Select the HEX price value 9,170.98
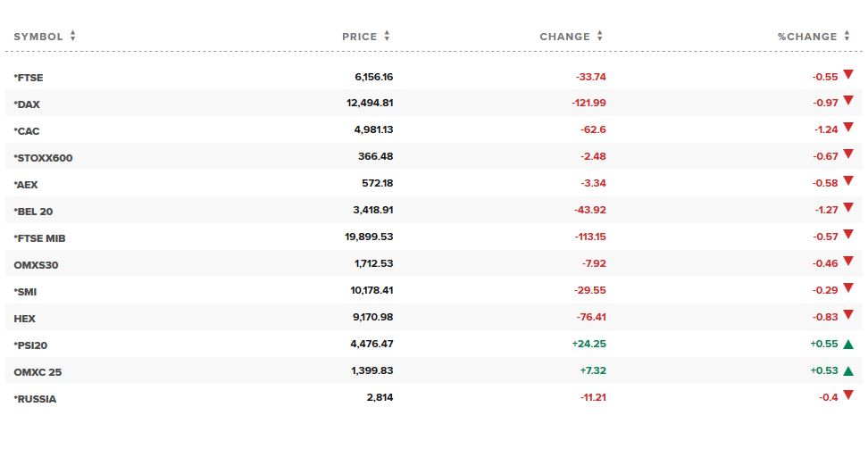The height and width of the screenshot is (449, 868). [372, 317]
